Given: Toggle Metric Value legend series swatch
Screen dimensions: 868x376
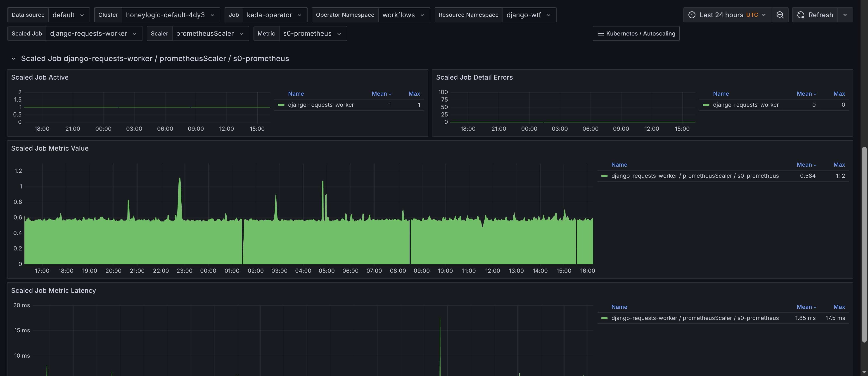Looking at the screenshot, I should coord(604,176).
